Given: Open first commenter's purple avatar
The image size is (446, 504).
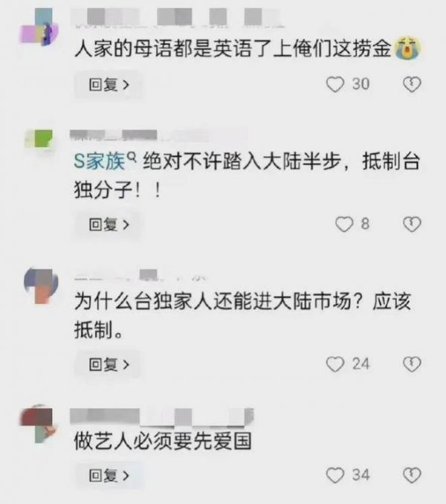Looking at the screenshot, I should click(x=39, y=27).
